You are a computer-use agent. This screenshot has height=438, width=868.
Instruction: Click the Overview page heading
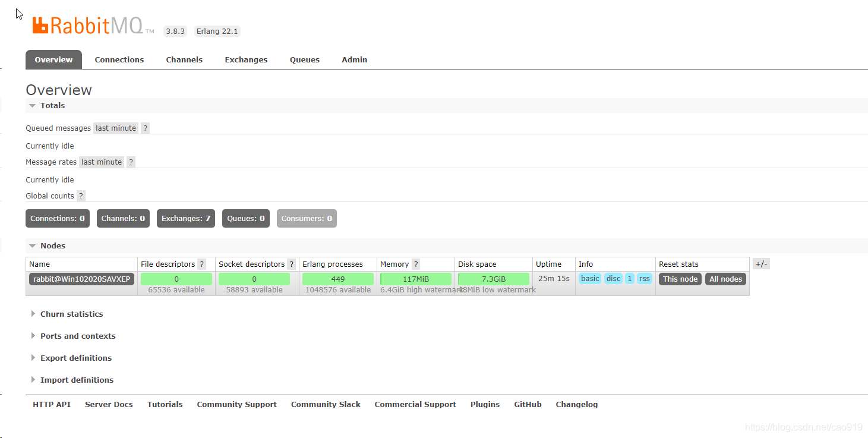coord(59,90)
